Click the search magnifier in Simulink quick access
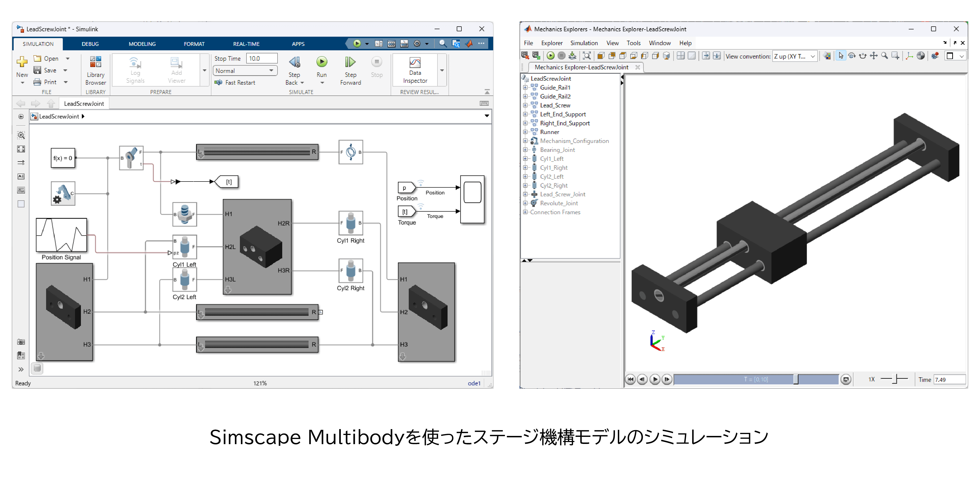Image resolution: width=980 pixels, height=490 pixels. click(x=442, y=44)
